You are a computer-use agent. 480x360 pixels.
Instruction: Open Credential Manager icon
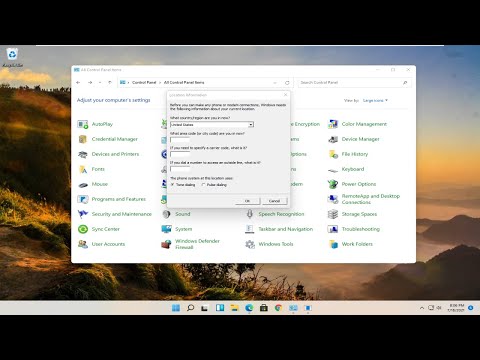(83, 139)
